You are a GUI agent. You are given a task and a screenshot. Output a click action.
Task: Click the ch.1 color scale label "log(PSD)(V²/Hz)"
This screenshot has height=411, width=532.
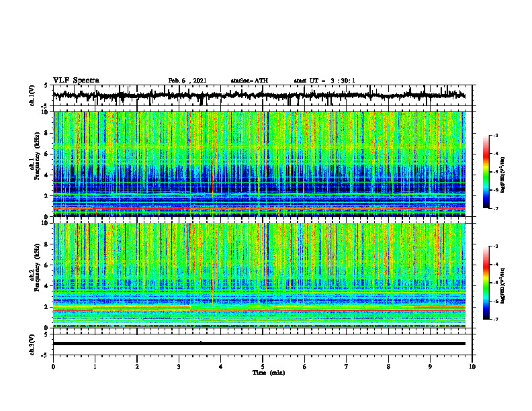pyautogui.click(x=503, y=175)
